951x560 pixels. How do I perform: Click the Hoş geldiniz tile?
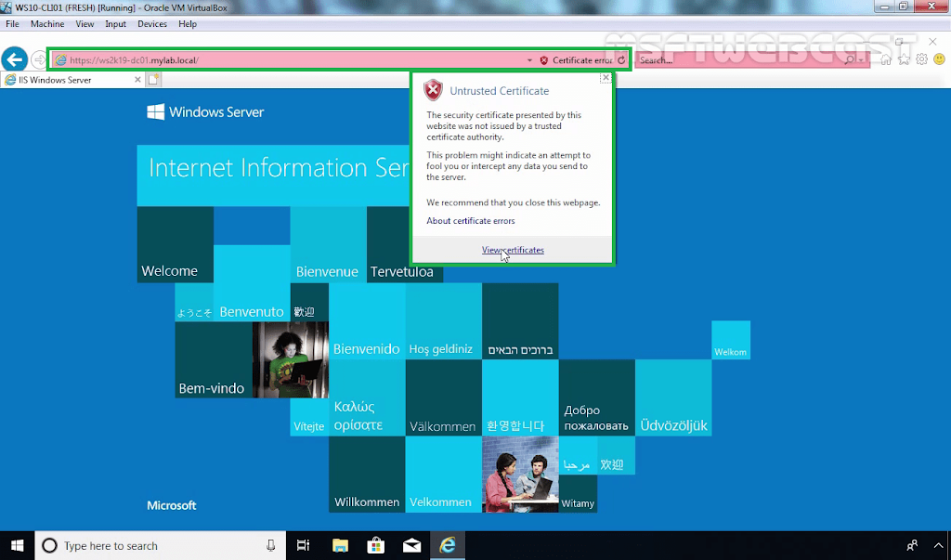pyautogui.click(x=443, y=321)
